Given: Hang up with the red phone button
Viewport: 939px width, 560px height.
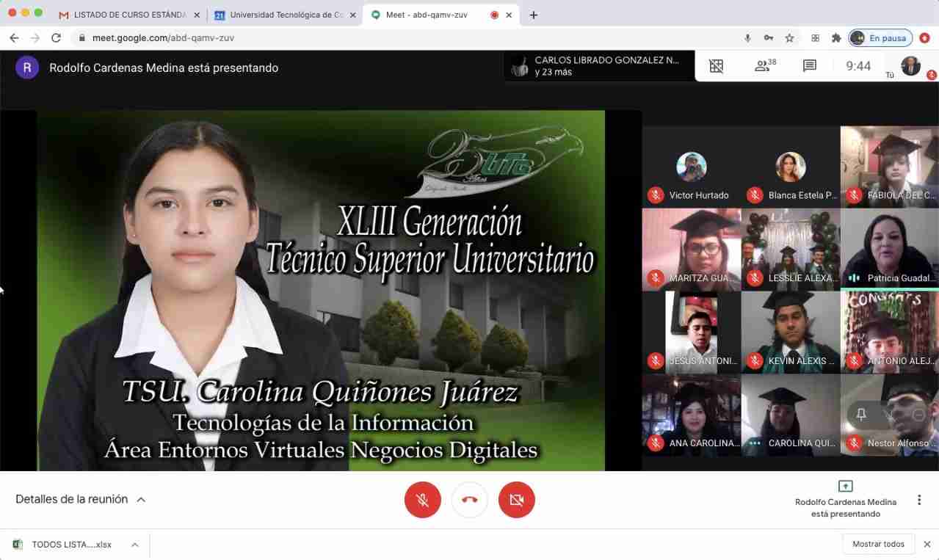Looking at the screenshot, I should (x=470, y=500).
